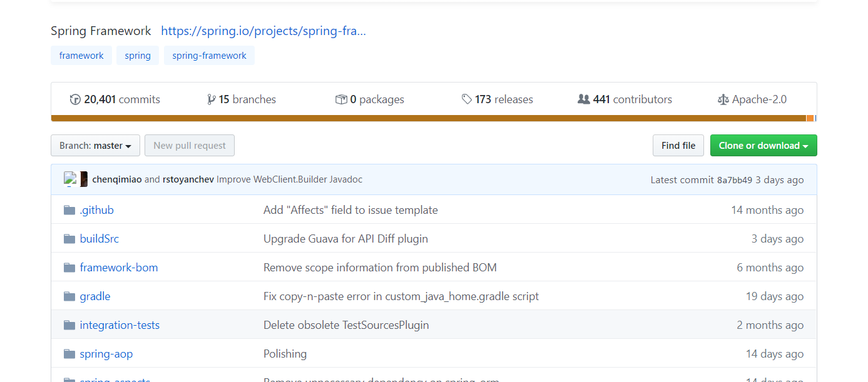The width and height of the screenshot is (868, 382).
Task: Click the commits history clock icon
Action: 75,99
